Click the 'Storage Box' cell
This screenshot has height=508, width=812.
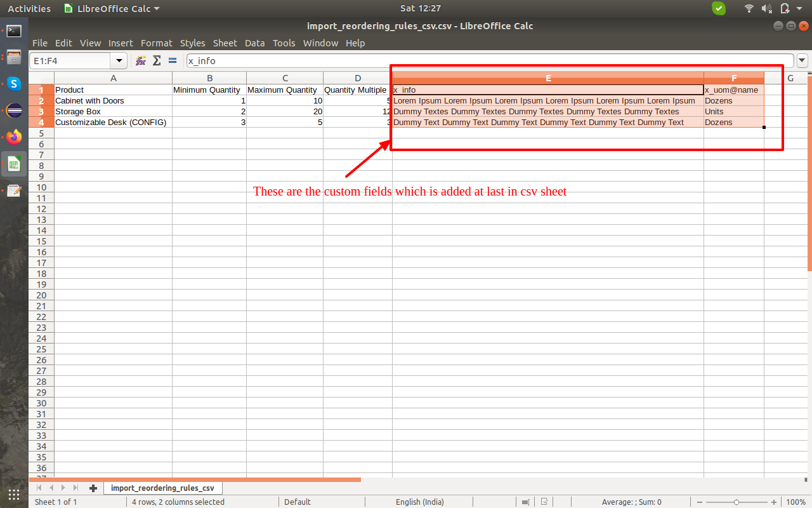[113, 112]
